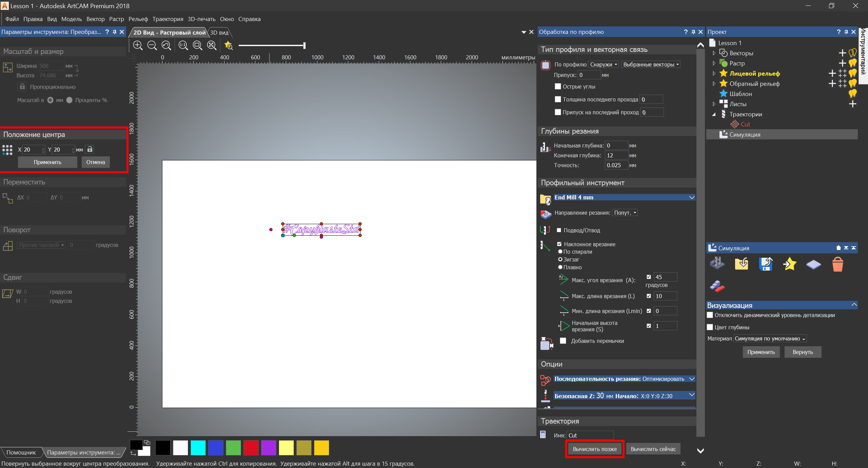The width and height of the screenshot is (868, 468).
Task: Enable the Острые углы checkbox
Action: [x=558, y=86]
